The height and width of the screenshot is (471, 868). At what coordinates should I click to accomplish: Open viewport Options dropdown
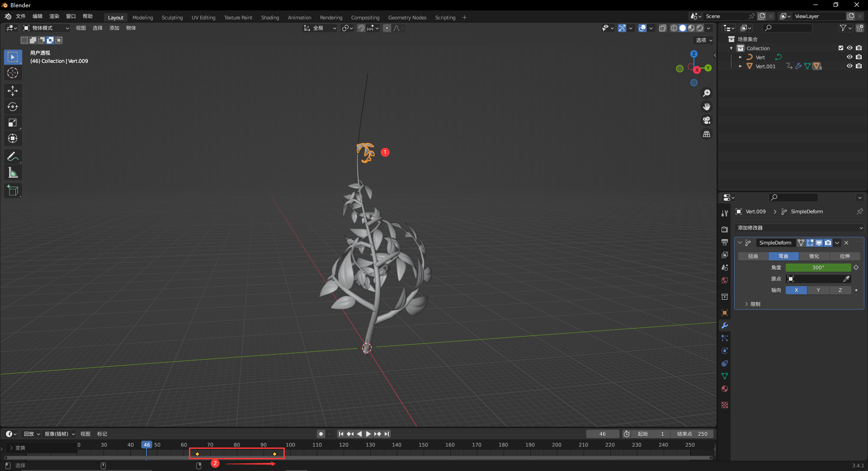pyautogui.click(x=704, y=40)
